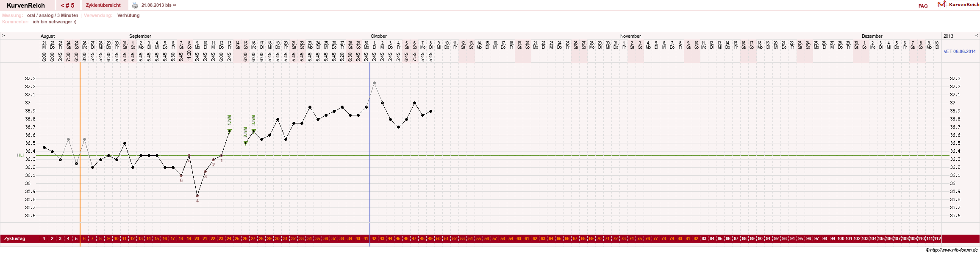Viewport: 980px width, 255px height.
Task: Click the 'November' month label
Action: click(630, 36)
